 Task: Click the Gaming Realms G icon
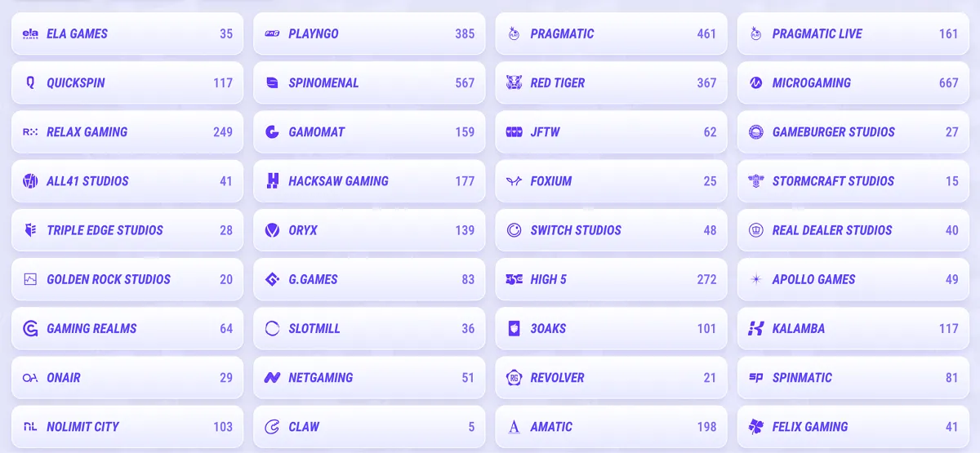30,328
